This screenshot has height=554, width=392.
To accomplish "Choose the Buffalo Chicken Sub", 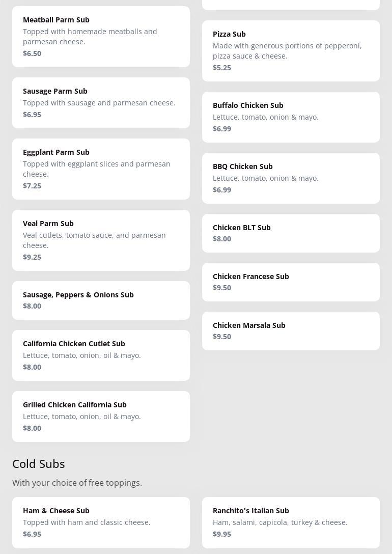I will [291, 117].
